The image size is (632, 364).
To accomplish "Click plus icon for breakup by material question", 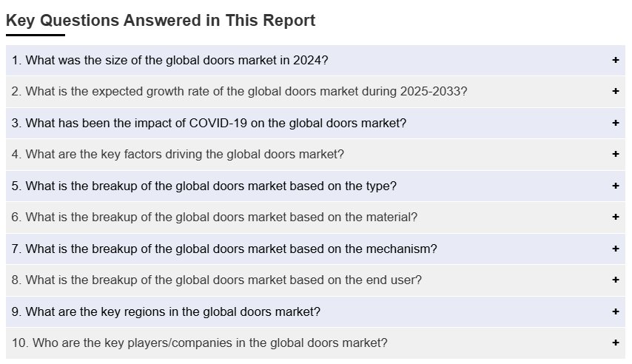I will (x=615, y=218).
